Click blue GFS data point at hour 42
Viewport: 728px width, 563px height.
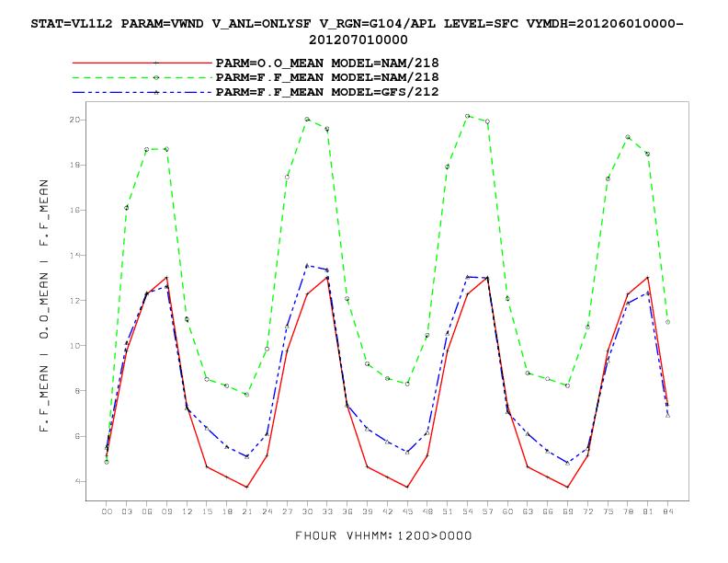tap(387, 442)
